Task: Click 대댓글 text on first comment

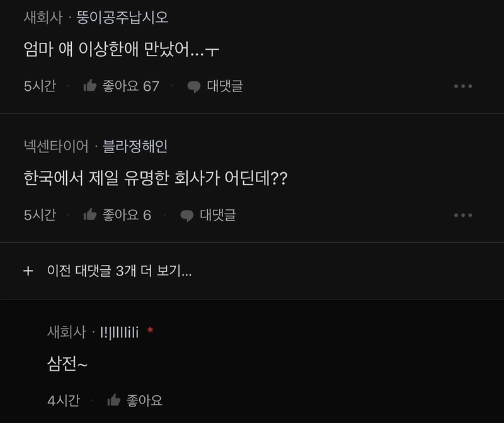Action: tap(225, 86)
